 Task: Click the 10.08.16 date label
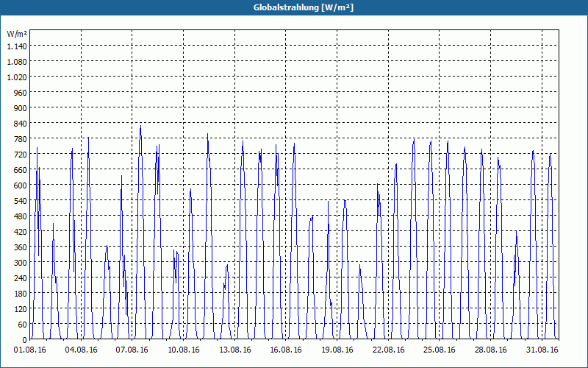[x=183, y=350]
